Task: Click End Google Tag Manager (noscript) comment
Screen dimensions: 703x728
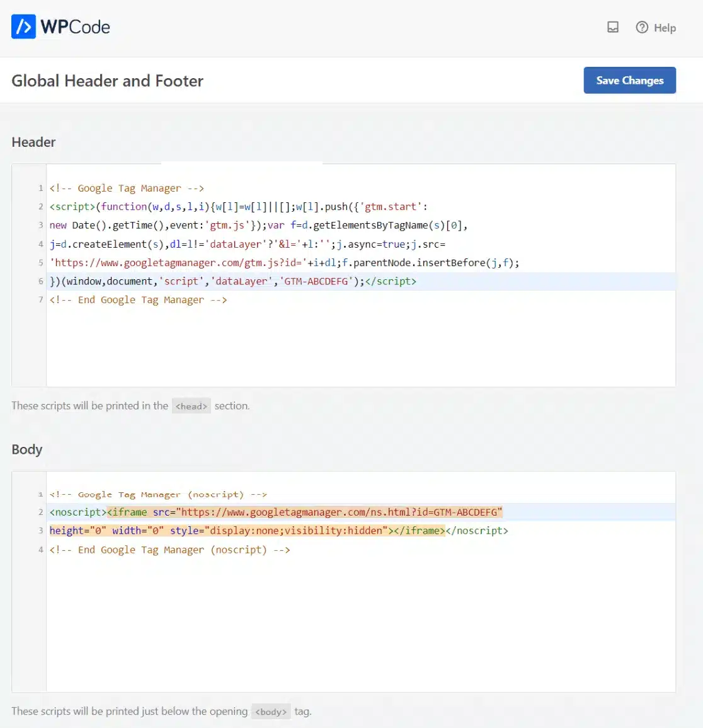Action: (x=170, y=550)
